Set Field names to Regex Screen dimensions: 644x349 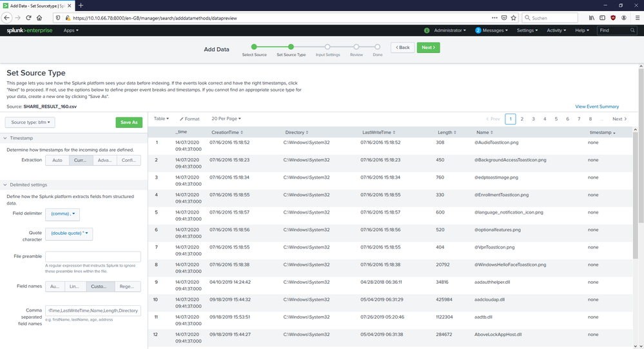128,286
